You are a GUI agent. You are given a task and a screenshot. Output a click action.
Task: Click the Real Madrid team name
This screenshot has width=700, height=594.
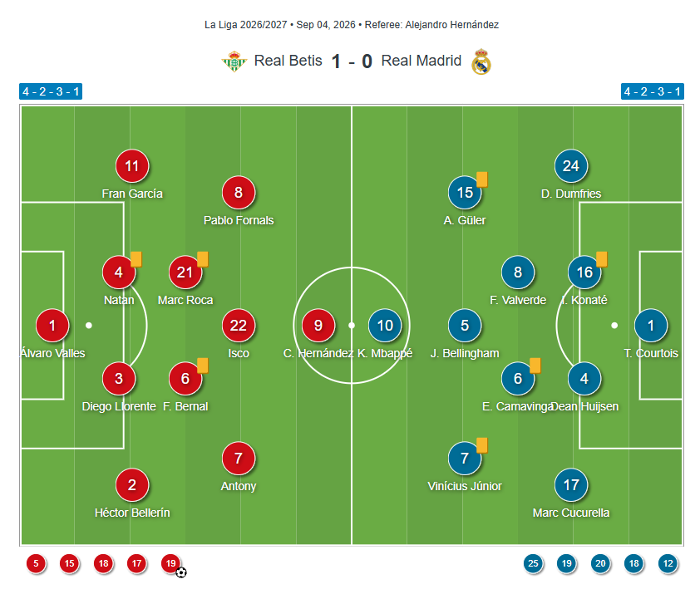point(421,61)
